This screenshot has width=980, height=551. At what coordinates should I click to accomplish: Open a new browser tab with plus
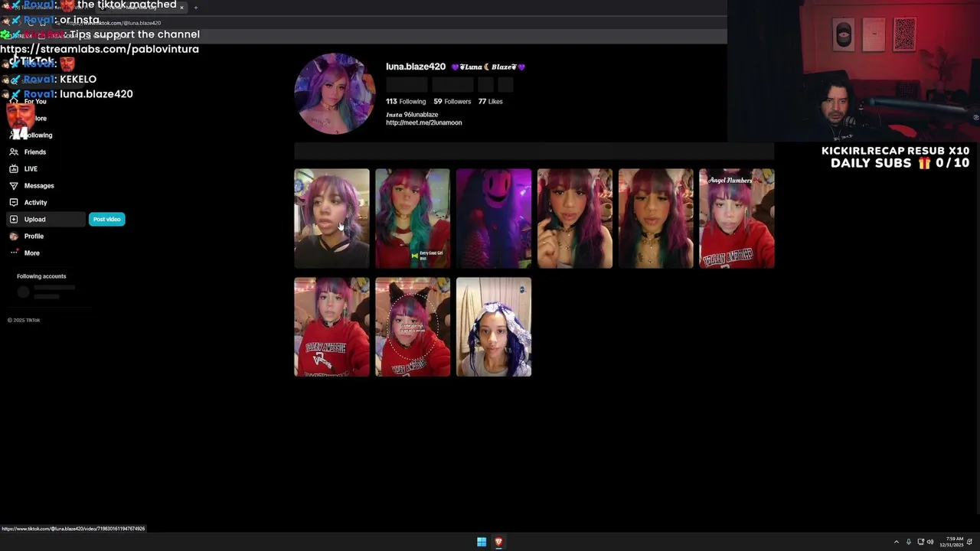(x=195, y=8)
